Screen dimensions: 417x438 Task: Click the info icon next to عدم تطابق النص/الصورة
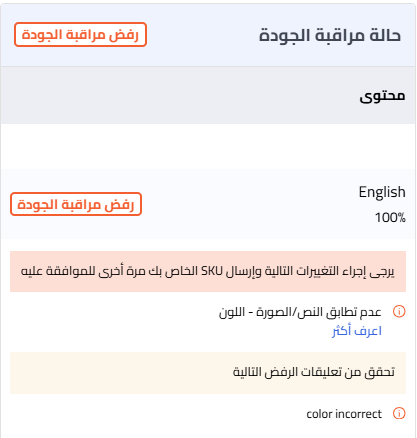tap(399, 311)
